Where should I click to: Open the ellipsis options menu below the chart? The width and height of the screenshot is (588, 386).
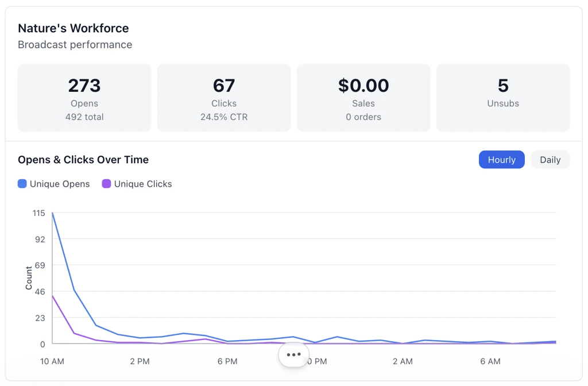(293, 354)
